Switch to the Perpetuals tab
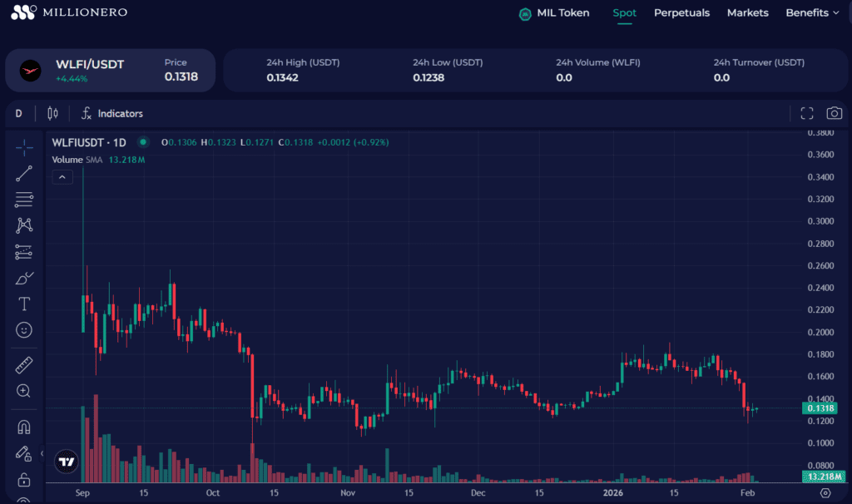The image size is (852, 504). 681,12
